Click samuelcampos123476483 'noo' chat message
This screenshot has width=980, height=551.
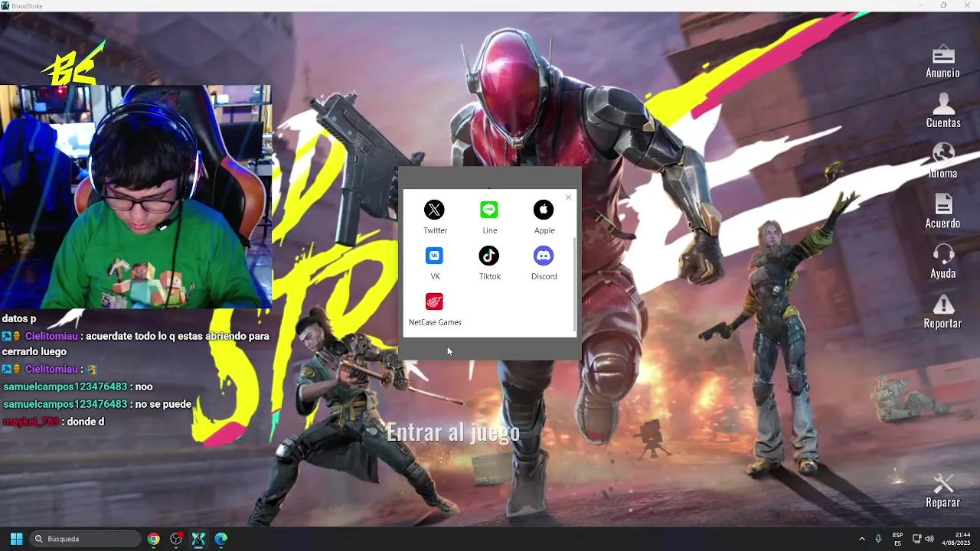(x=78, y=386)
